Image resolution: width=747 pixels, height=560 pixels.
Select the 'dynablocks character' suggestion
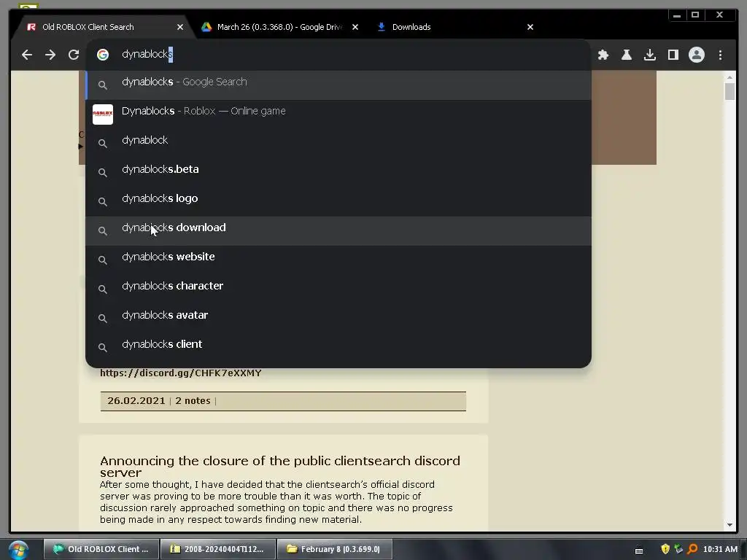(338, 289)
